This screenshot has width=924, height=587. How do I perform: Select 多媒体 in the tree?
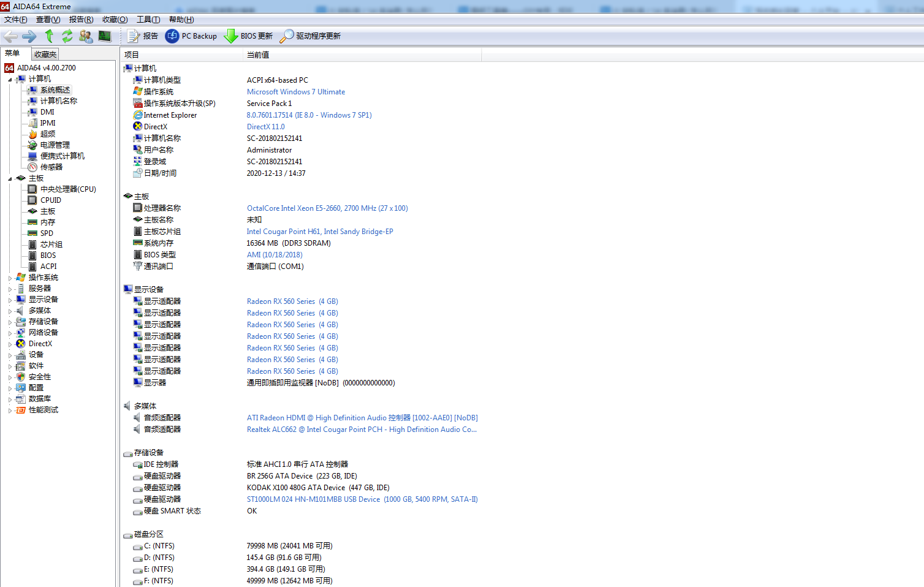pyautogui.click(x=40, y=311)
